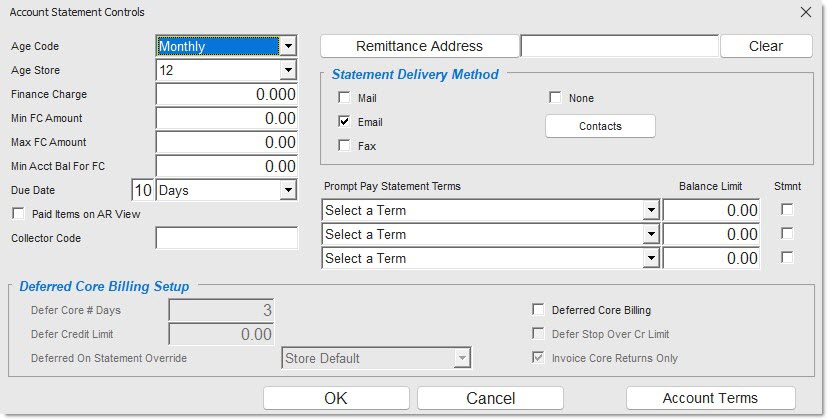Open the Contacts button

tap(600, 126)
